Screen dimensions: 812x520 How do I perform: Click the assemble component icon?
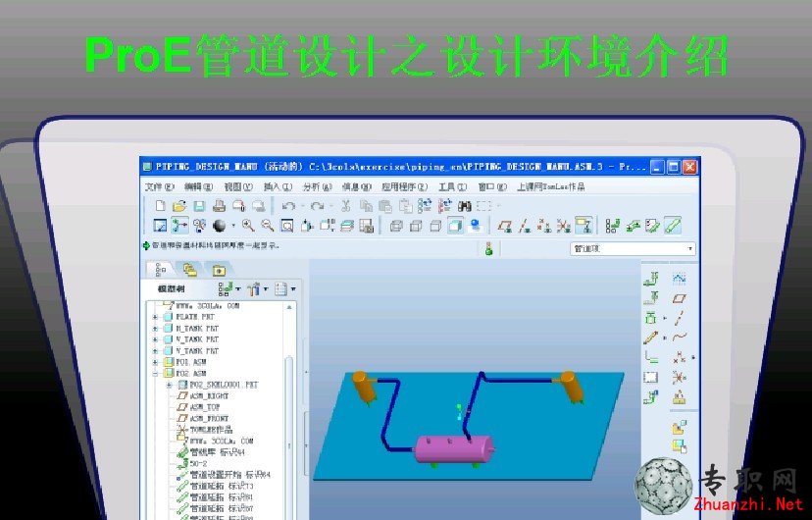679,427
